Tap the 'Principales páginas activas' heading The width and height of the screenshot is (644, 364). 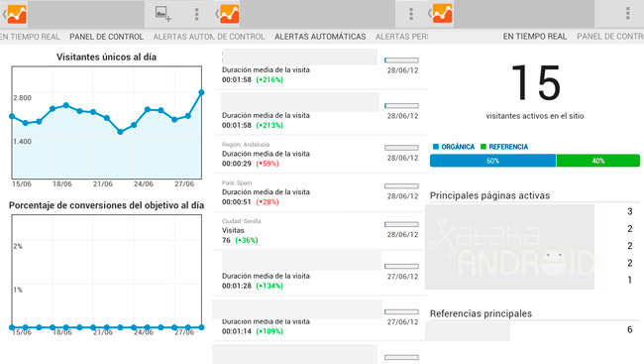click(x=489, y=195)
